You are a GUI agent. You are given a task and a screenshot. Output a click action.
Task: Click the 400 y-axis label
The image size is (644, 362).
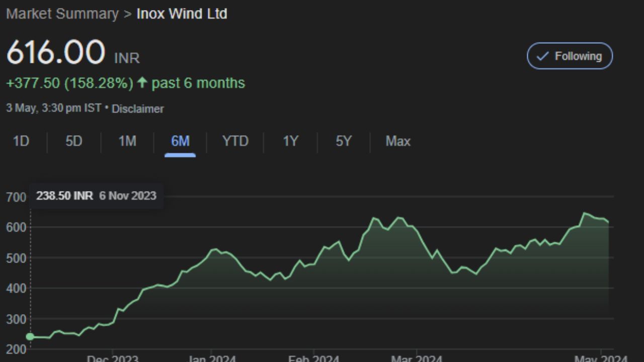(16, 289)
